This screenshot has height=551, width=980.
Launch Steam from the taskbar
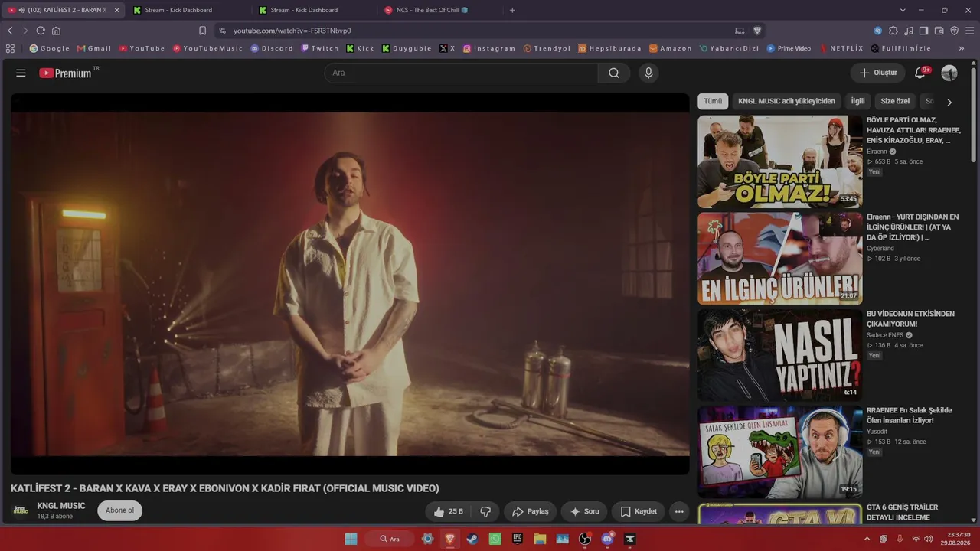tap(472, 539)
